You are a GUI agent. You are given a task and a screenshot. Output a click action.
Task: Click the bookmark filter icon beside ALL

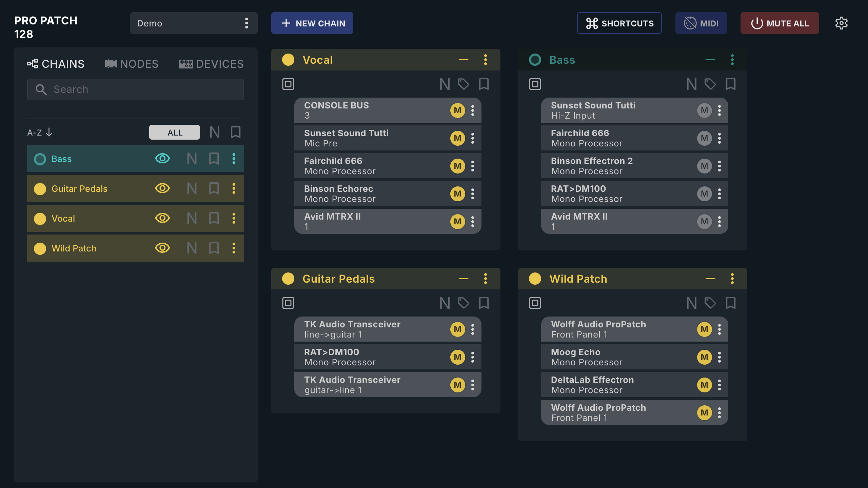point(236,132)
